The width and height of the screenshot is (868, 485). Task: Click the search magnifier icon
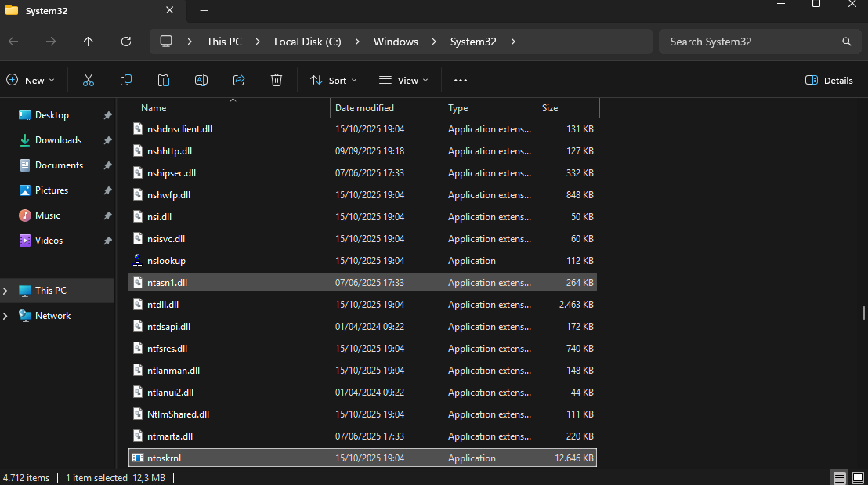(846, 42)
